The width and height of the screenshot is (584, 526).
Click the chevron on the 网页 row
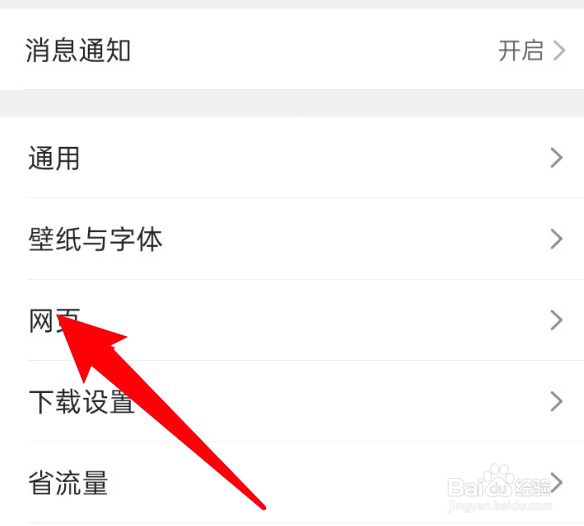click(x=556, y=320)
